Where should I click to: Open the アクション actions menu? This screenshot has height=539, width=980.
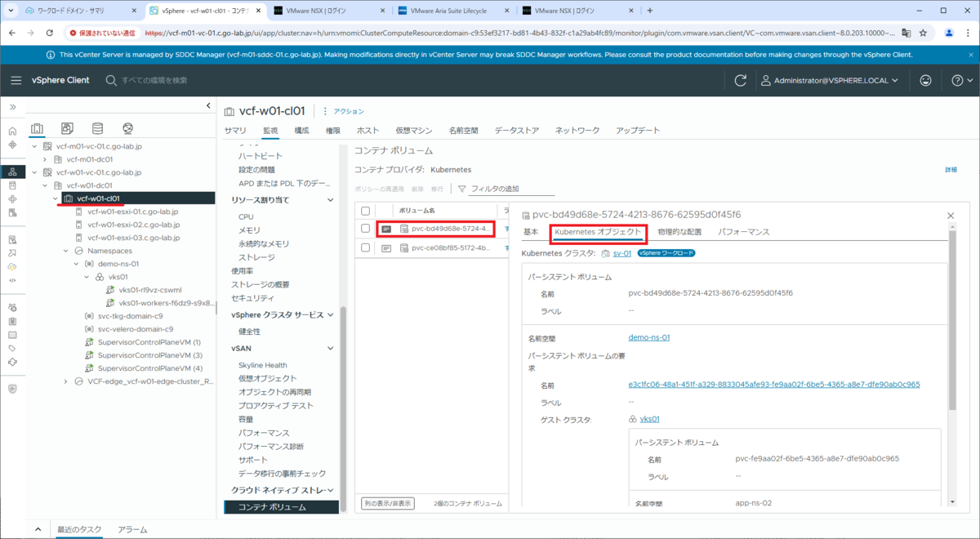tap(344, 111)
